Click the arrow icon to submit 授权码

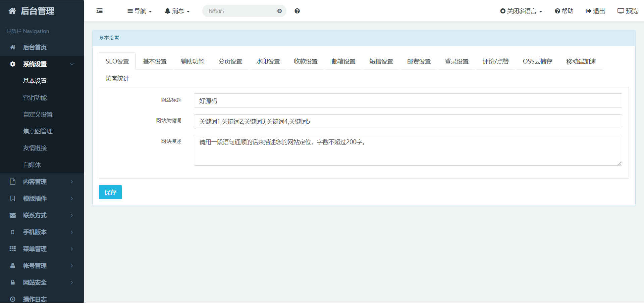[x=279, y=11]
